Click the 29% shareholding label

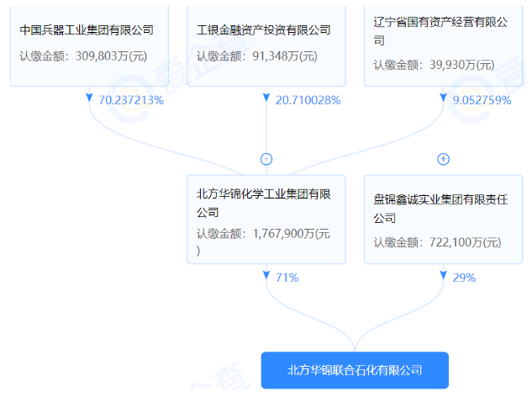(464, 278)
